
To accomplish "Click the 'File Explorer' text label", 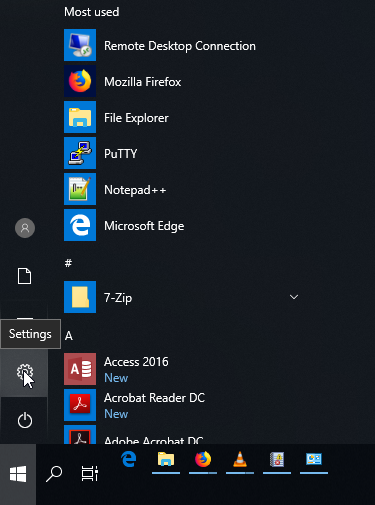I will point(136,118).
